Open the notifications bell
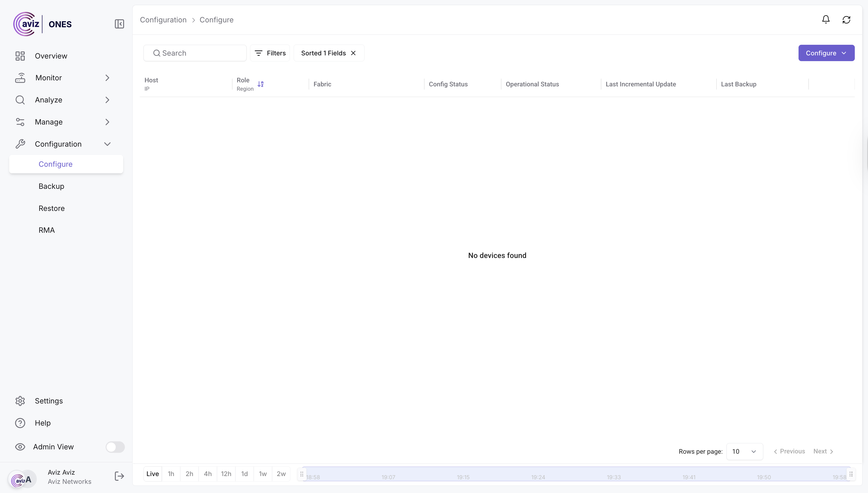Screen dimensions: 868x493 point(826,20)
